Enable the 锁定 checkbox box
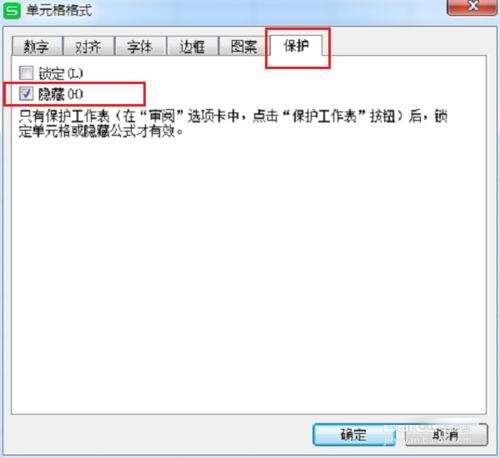The width and height of the screenshot is (500, 458). coord(26,73)
